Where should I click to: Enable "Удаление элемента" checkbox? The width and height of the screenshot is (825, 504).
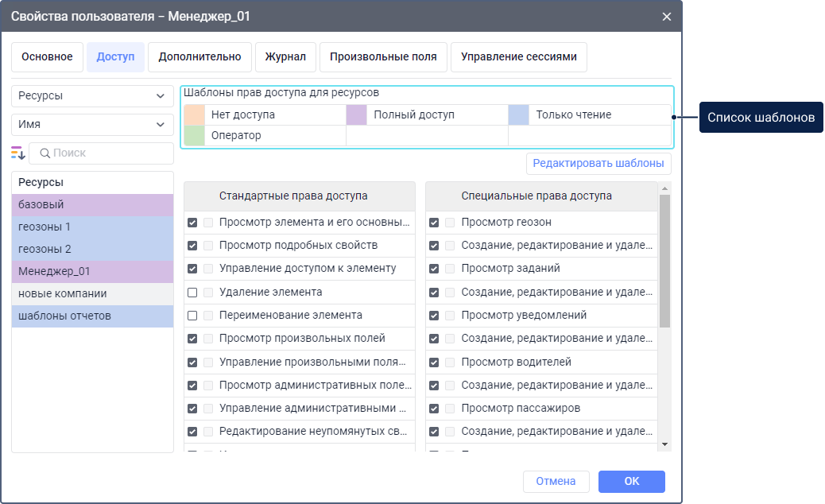click(x=192, y=293)
